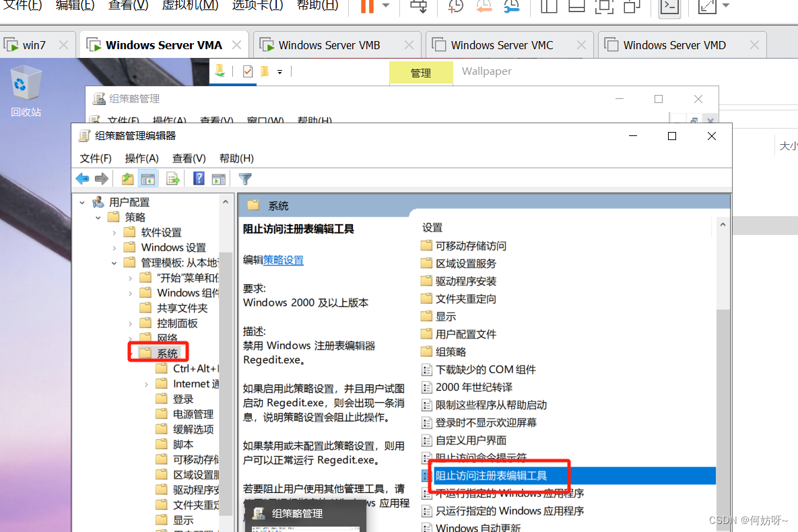798x532 pixels.
Task: Expand the 控制面板 tree node
Action: (x=130, y=324)
